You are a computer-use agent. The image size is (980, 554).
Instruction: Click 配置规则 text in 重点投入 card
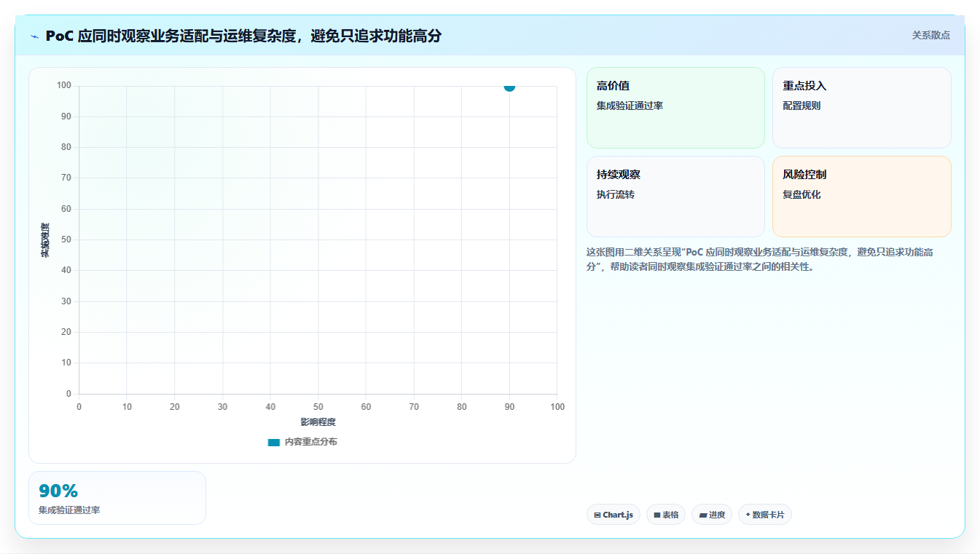tap(802, 106)
